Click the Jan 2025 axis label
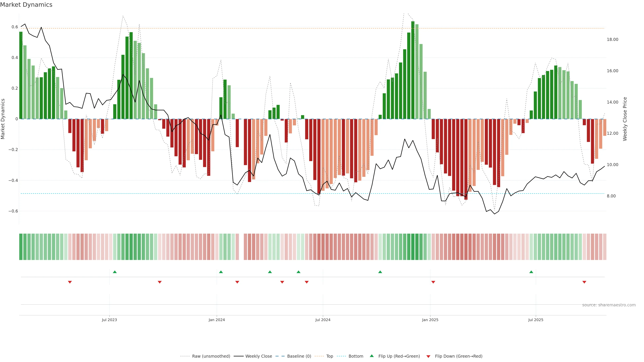 [x=430, y=320]
